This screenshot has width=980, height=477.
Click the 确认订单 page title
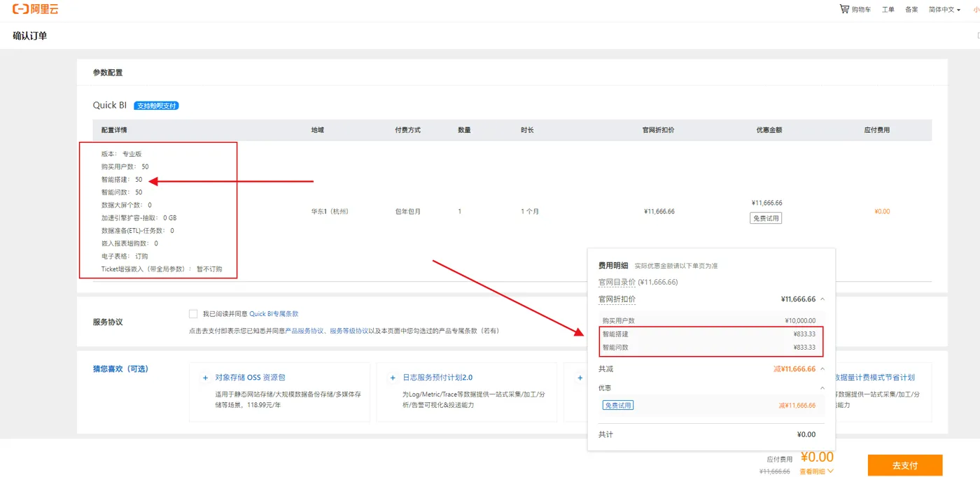pos(30,36)
